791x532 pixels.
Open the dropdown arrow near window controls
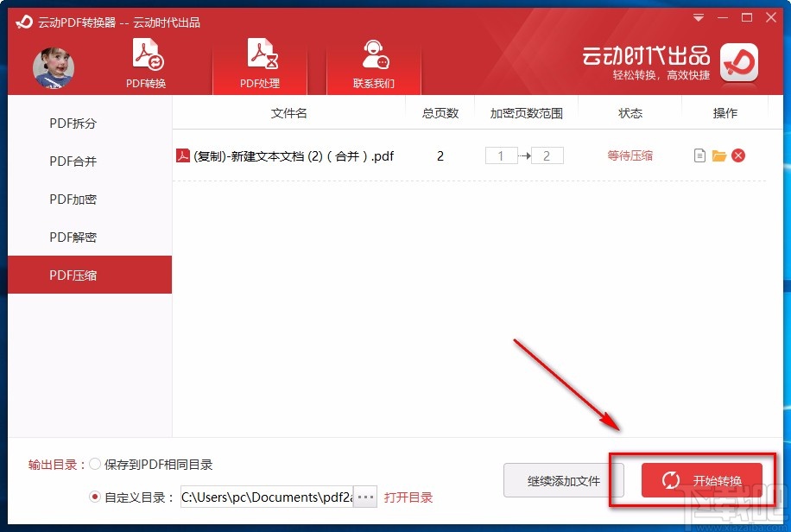[x=698, y=17]
